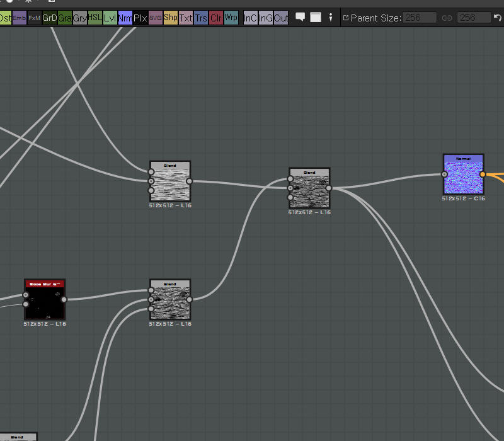This screenshot has height=441, width=504.
Task: Add a Pixel Processor node (Plx)
Action: tap(140, 18)
